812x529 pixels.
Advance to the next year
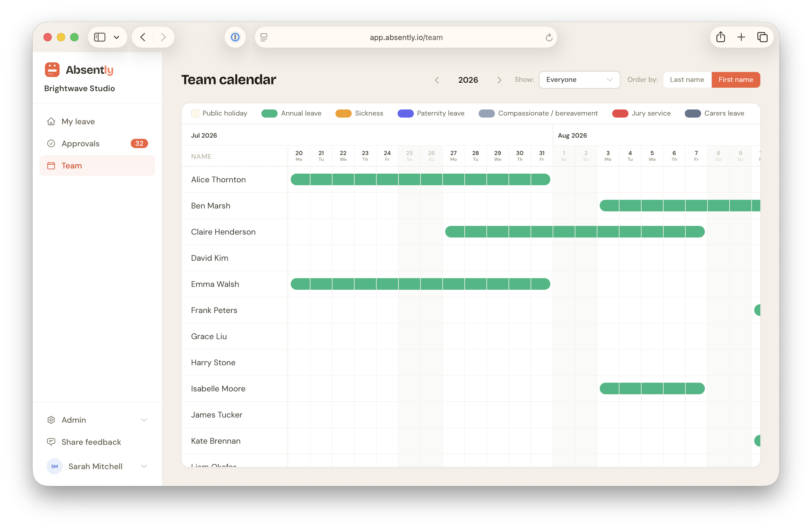(x=499, y=80)
